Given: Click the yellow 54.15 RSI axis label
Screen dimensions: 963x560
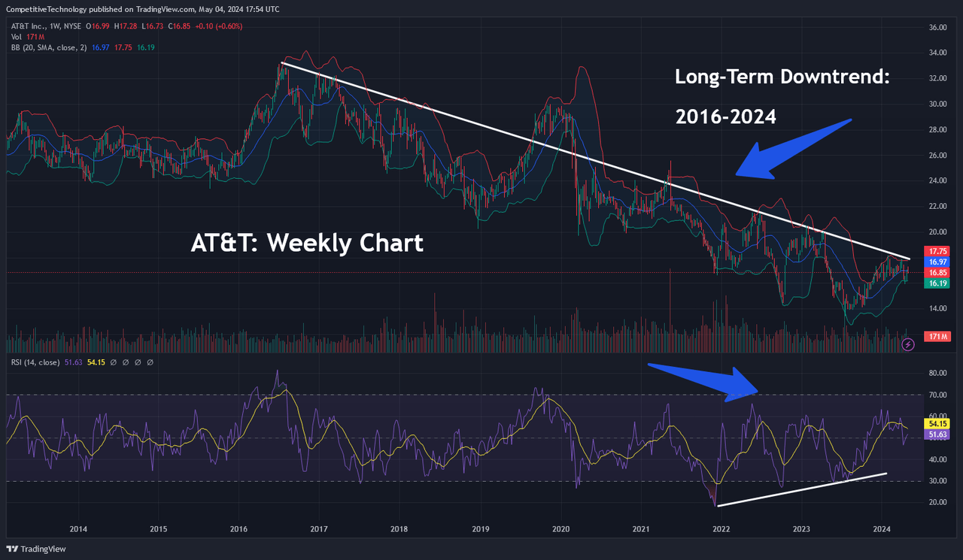Looking at the screenshot, I should (936, 423).
